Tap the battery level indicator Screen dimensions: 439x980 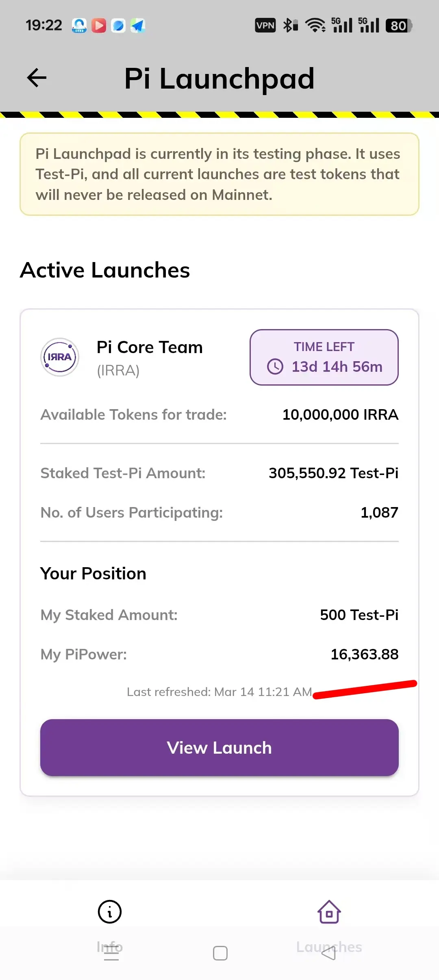tap(399, 26)
